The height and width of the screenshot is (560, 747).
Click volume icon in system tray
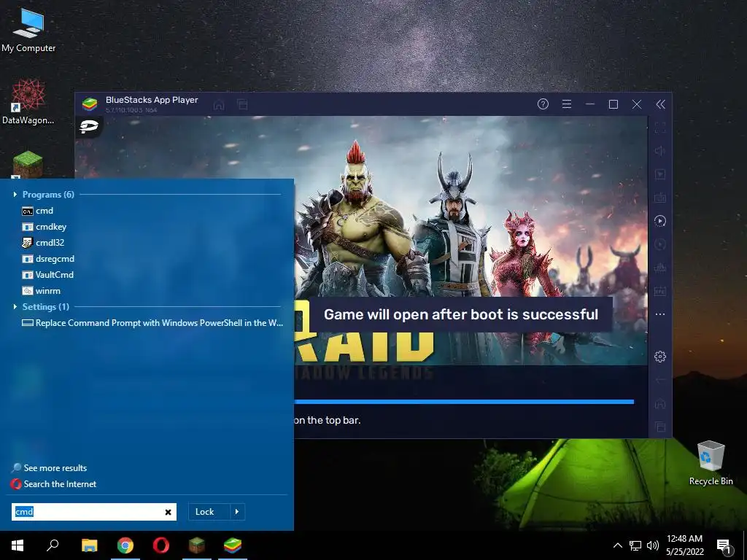[x=653, y=545]
